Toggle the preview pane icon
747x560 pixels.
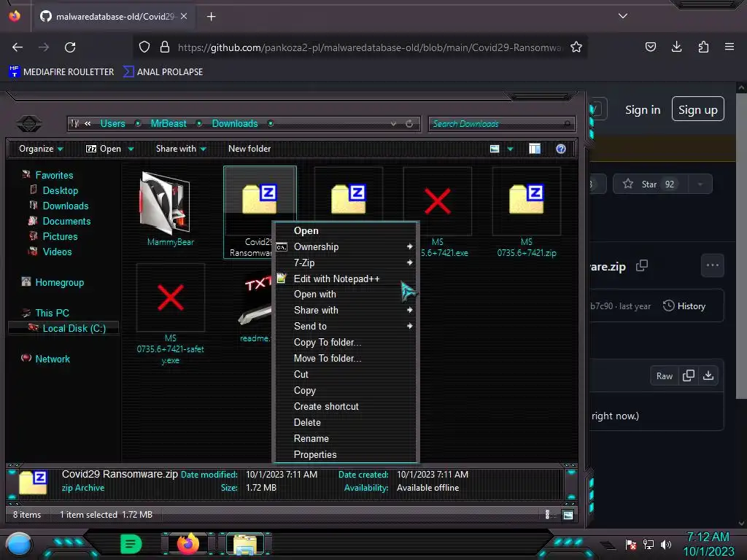[x=535, y=149]
